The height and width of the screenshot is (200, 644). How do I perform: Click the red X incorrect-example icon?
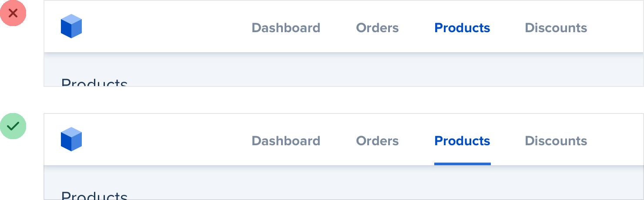click(x=13, y=13)
